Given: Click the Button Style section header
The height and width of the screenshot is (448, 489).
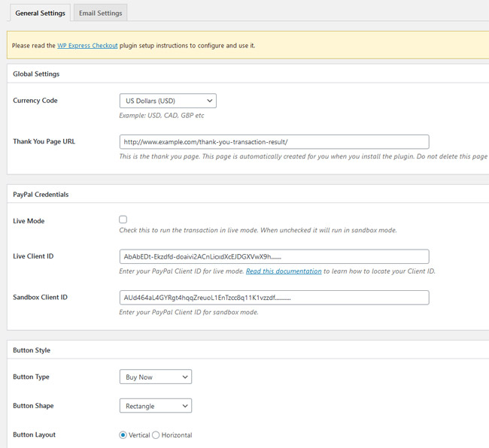Looking at the screenshot, I should [32, 350].
